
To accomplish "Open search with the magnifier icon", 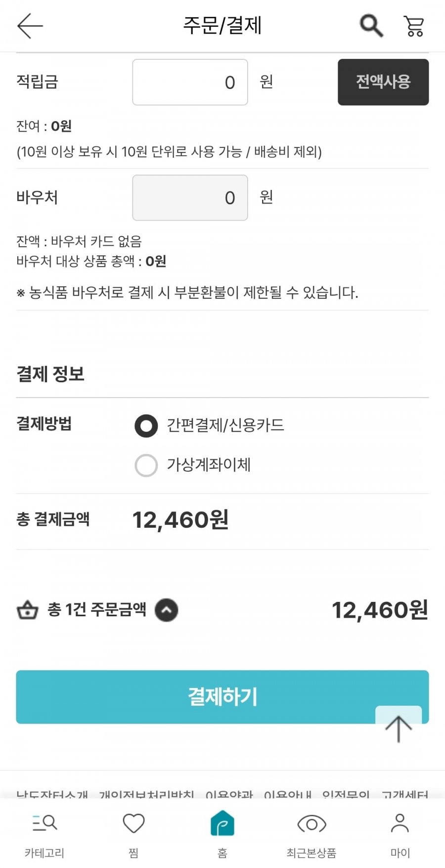I will click(x=371, y=26).
